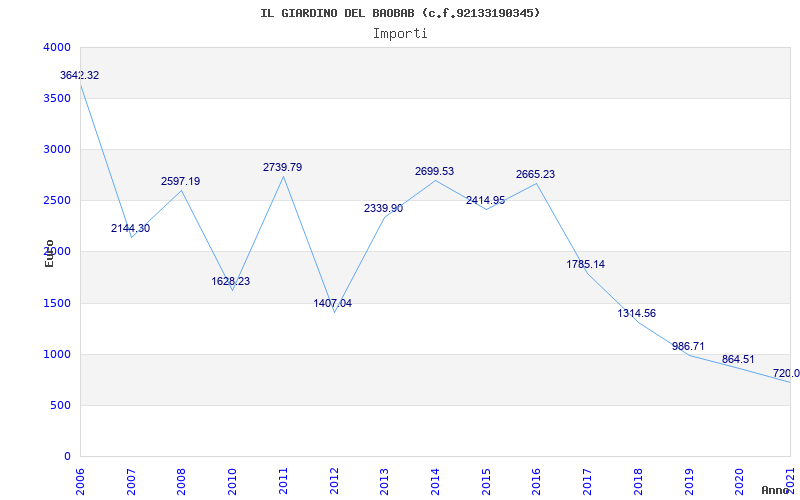Click x-axis year 2008

[182, 482]
